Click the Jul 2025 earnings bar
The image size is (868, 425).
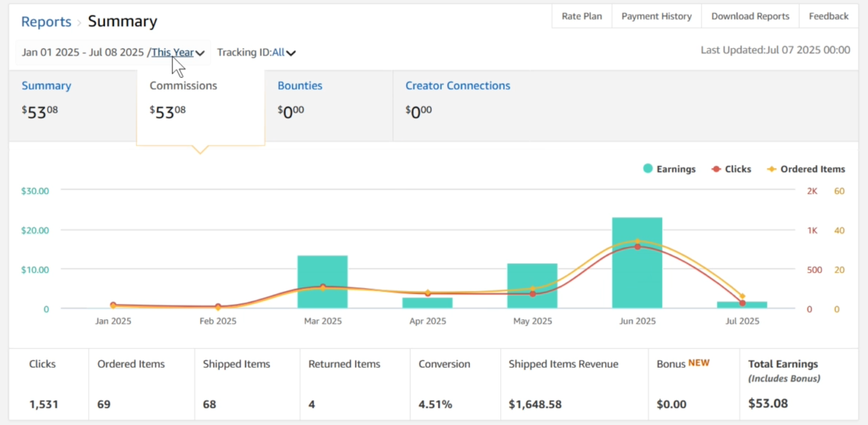(742, 305)
